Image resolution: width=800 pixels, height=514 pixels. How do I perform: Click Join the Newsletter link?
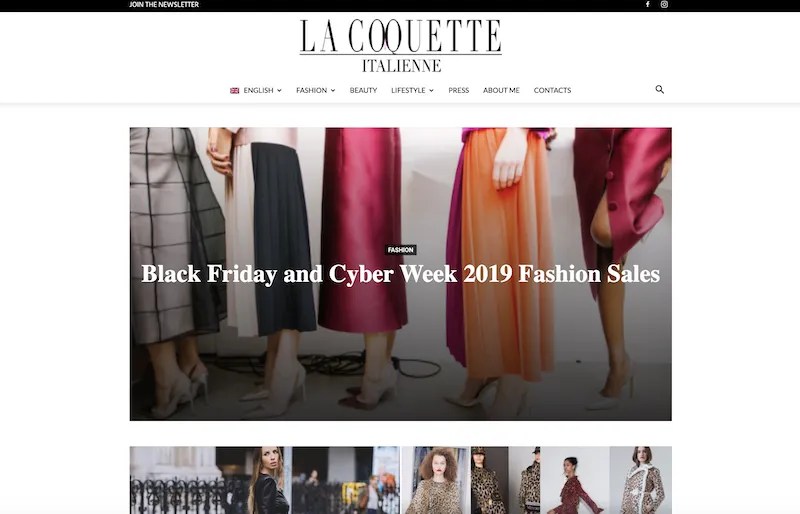pyautogui.click(x=164, y=5)
